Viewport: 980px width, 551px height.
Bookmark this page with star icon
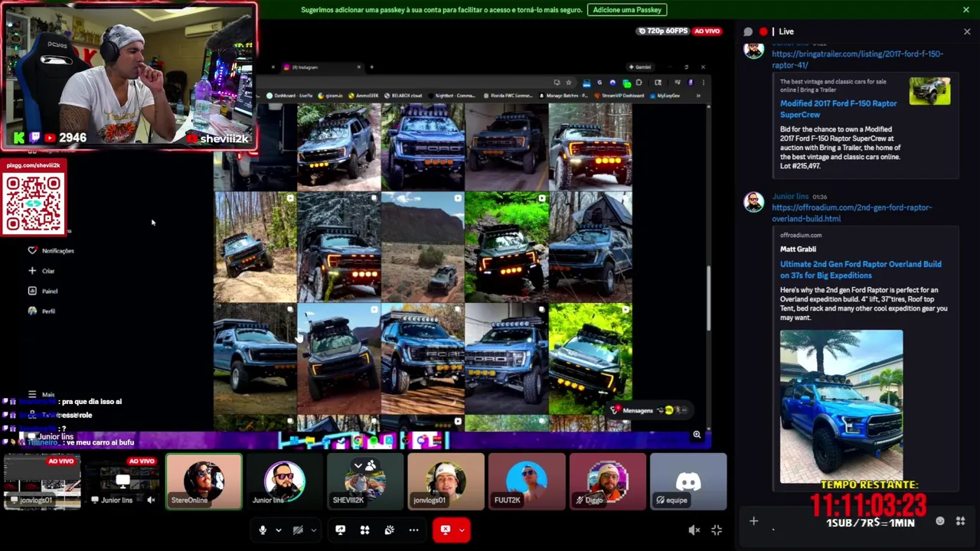(x=568, y=83)
